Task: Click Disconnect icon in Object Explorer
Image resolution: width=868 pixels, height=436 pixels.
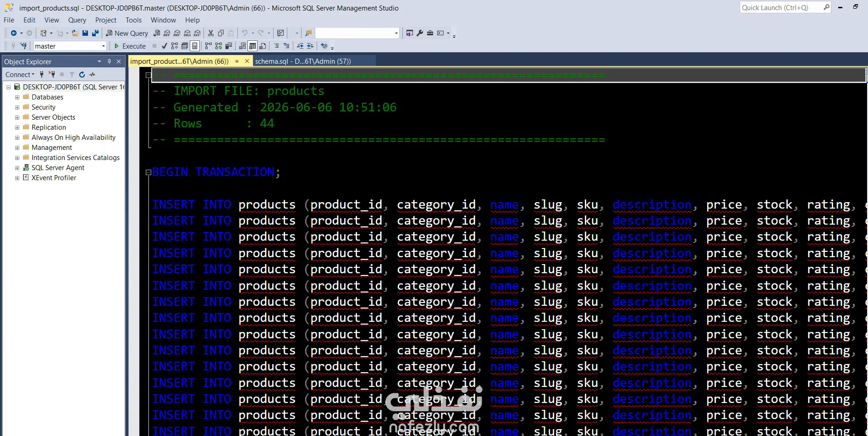Action: [x=52, y=74]
